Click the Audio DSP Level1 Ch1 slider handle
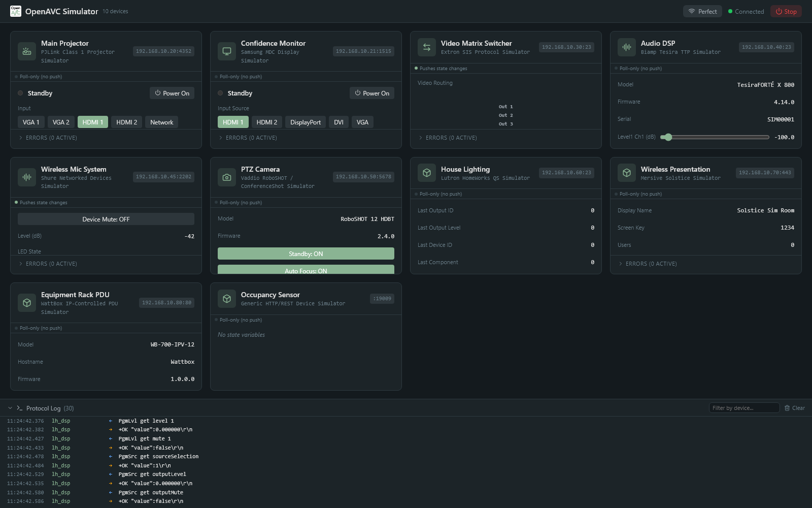Image resolution: width=812 pixels, height=508 pixels. pos(668,137)
